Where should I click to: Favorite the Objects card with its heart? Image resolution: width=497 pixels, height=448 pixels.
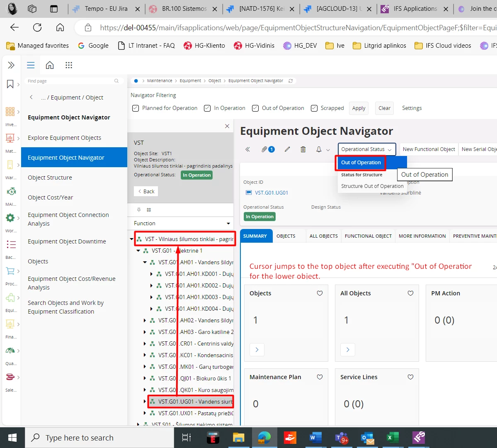[320, 293]
